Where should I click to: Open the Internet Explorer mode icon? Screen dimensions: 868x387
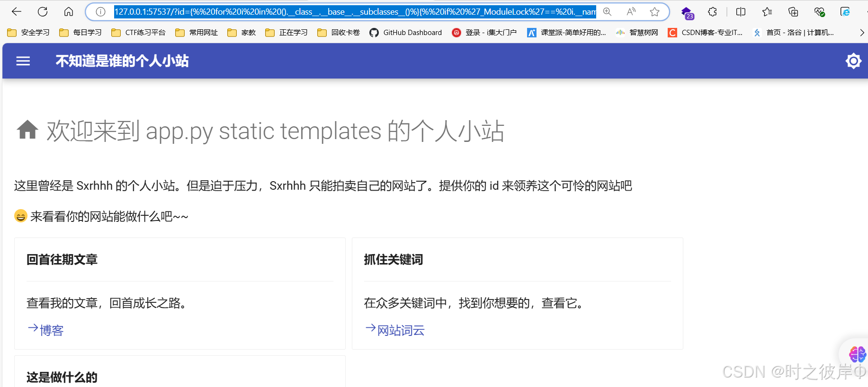(845, 12)
